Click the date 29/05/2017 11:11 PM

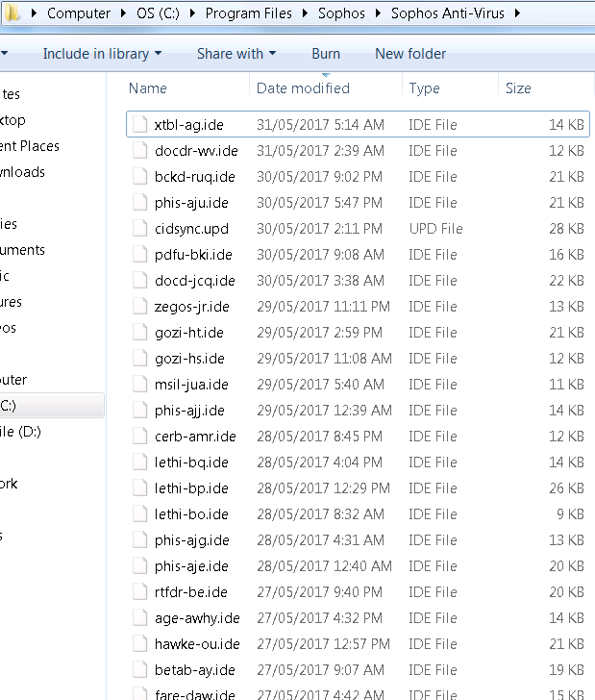(324, 306)
